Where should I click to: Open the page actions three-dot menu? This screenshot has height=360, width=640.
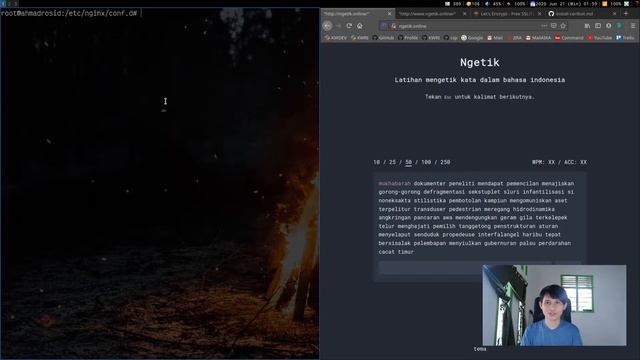544,25
